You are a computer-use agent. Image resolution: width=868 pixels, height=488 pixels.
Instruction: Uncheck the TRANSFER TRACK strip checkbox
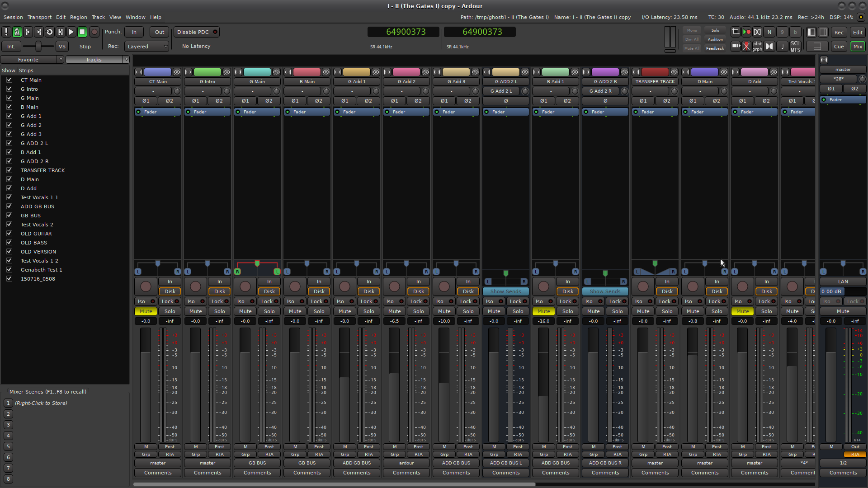[9, 170]
